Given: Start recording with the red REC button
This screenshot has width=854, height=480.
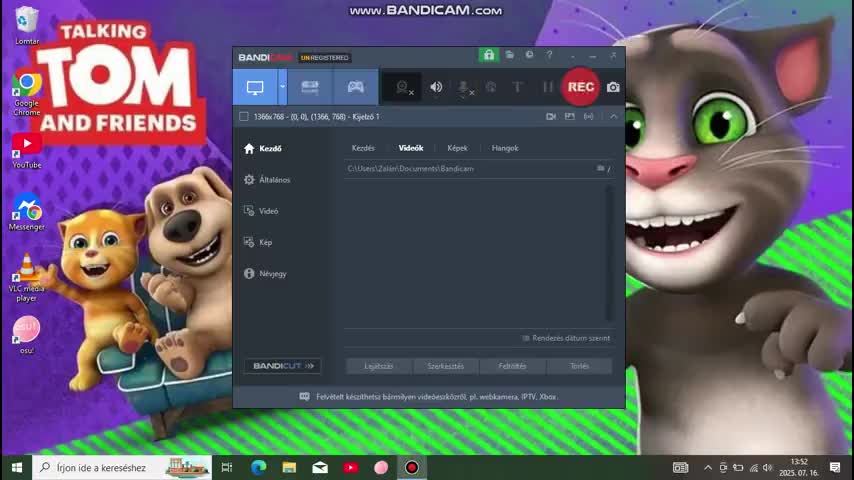Looking at the screenshot, I should point(581,87).
